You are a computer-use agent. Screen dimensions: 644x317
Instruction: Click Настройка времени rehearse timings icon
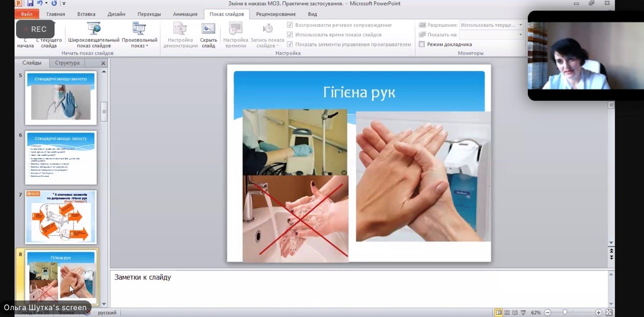tap(235, 35)
